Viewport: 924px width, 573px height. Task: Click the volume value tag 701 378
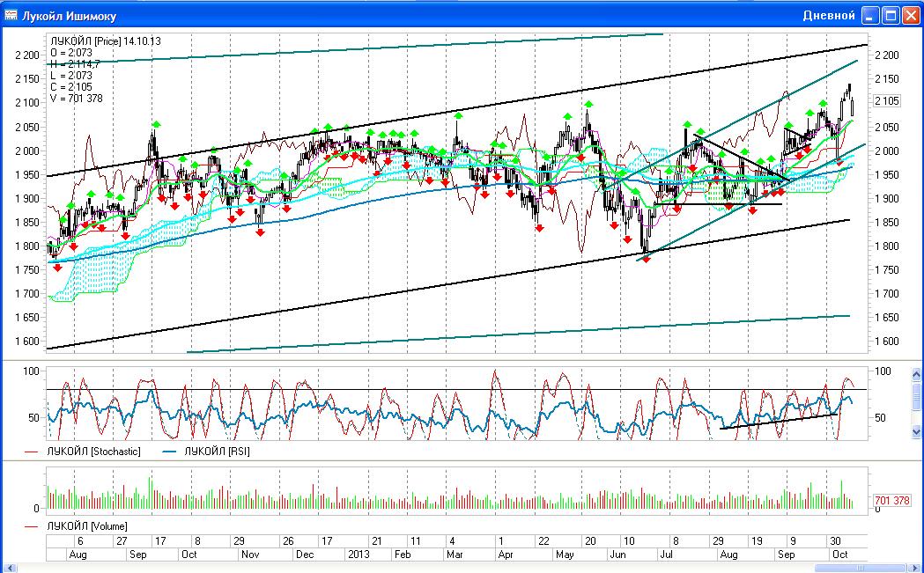point(892,501)
